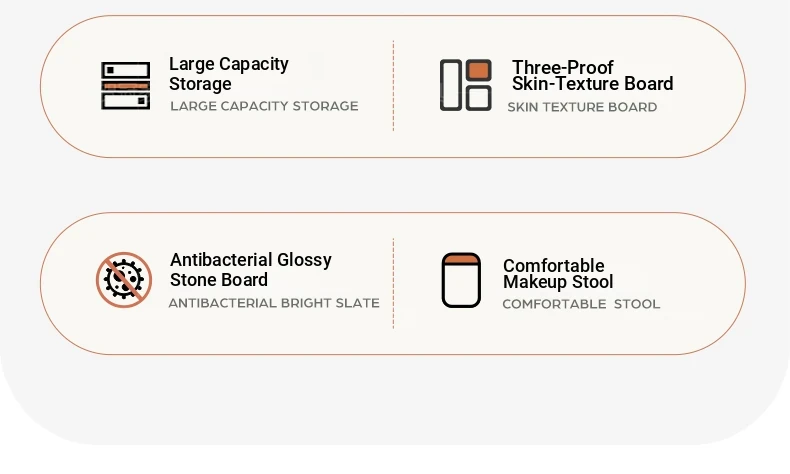Image resolution: width=790 pixels, height=474 pixels.
Task: Select the "Large Capacity Storage" heading
Action: pyautogui.click(x=229, y=74)
